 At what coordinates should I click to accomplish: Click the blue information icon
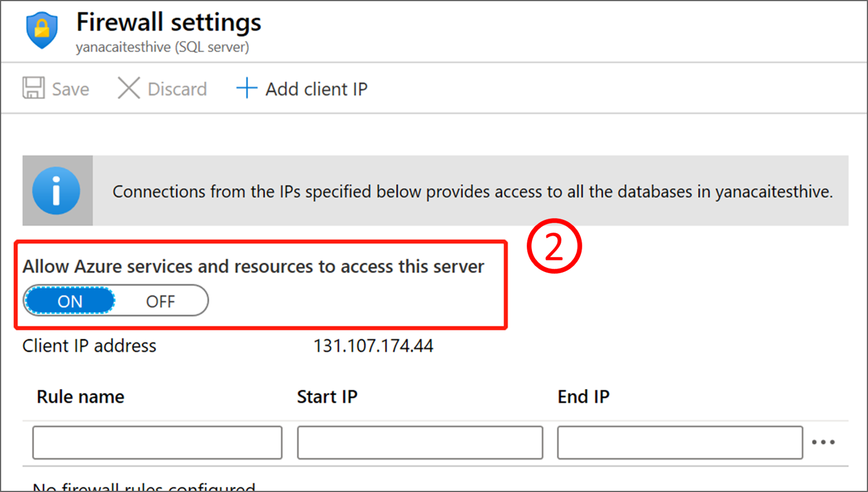pos(56,191)
